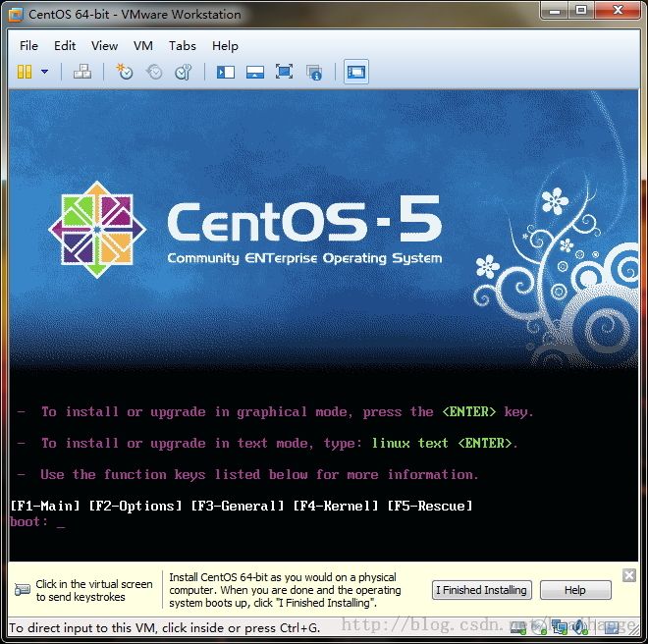This screenshot has width=648, height=644.
Task: Open the Help menu
Action: 225,46
